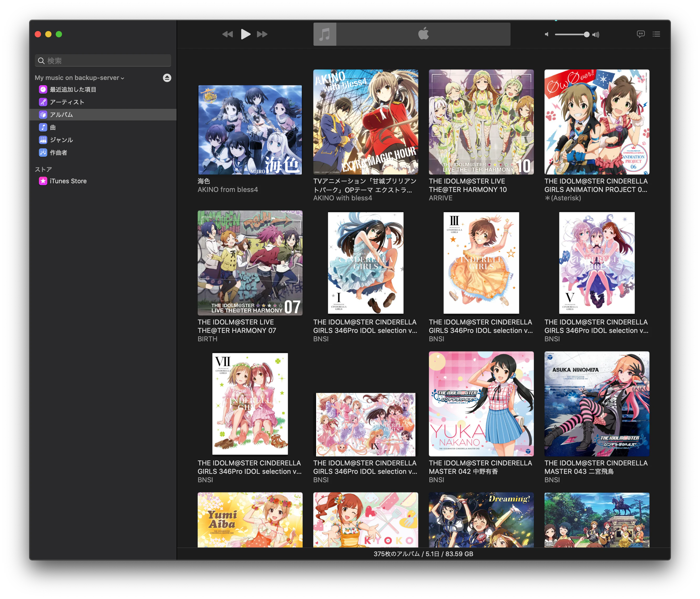This screenshot has height=599, width=700.
Task: Click the 甘城ブリリアントパーク album title text
Action: 365,185
